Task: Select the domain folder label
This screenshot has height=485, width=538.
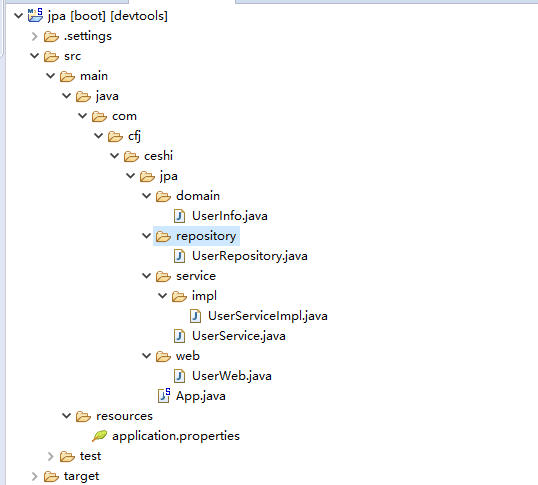Action: point(198,196)
